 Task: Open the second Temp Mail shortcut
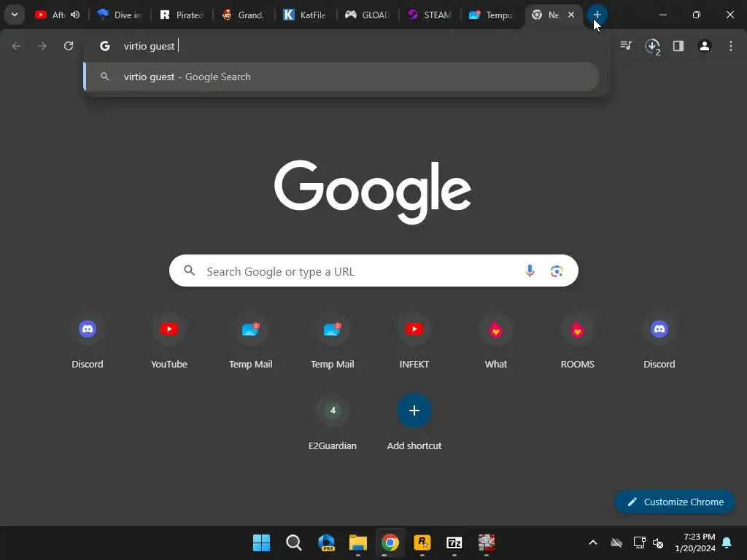coord(333,341)
